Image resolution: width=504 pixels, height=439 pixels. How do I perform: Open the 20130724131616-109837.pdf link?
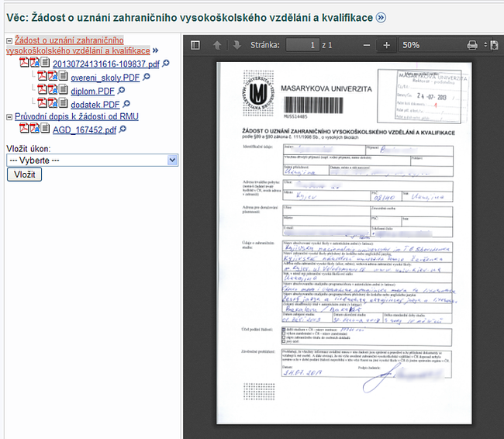pos(106,64)
